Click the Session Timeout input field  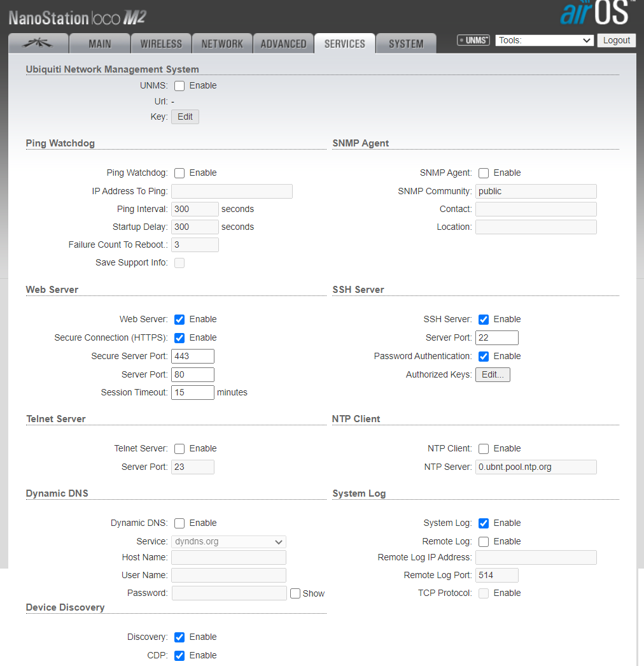click(x=193, y=393)
